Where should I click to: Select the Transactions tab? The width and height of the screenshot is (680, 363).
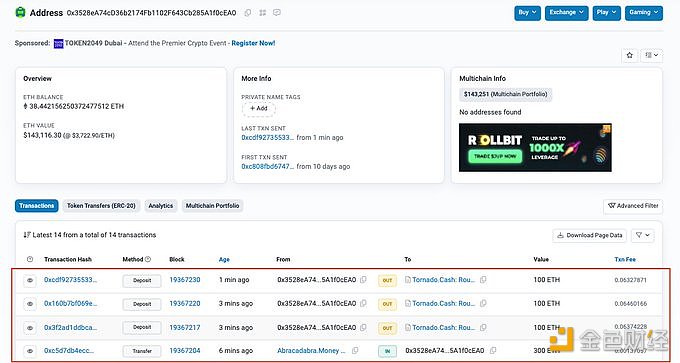pos(36,206)
